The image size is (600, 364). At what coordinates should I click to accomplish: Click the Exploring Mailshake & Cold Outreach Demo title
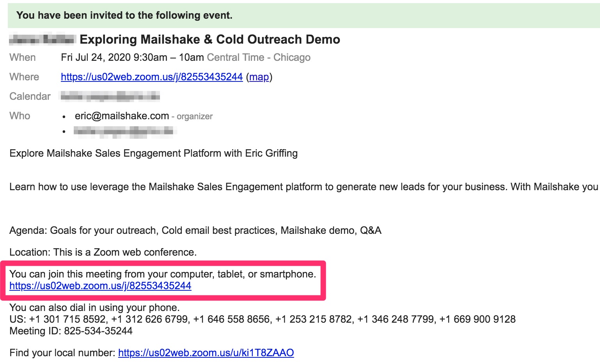click(210, 39)
